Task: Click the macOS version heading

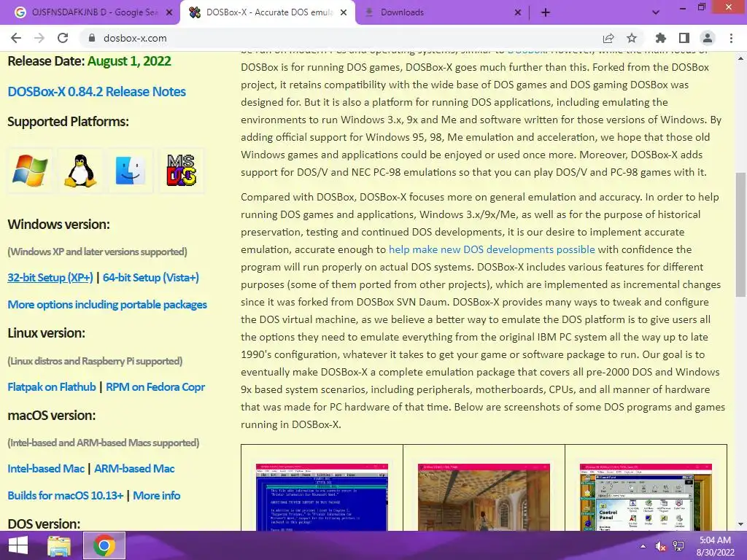Action: click(52, 415)
